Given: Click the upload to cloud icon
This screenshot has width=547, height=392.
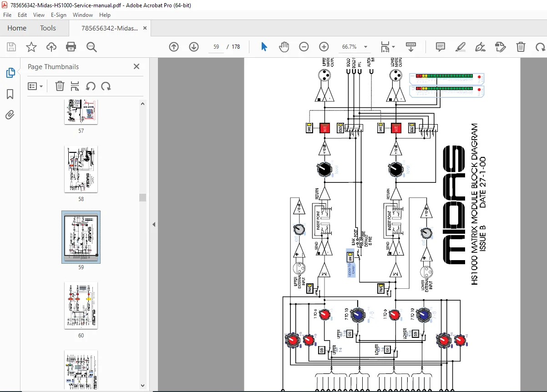Looking at the screenshot, I should click(x=51, y=47).
